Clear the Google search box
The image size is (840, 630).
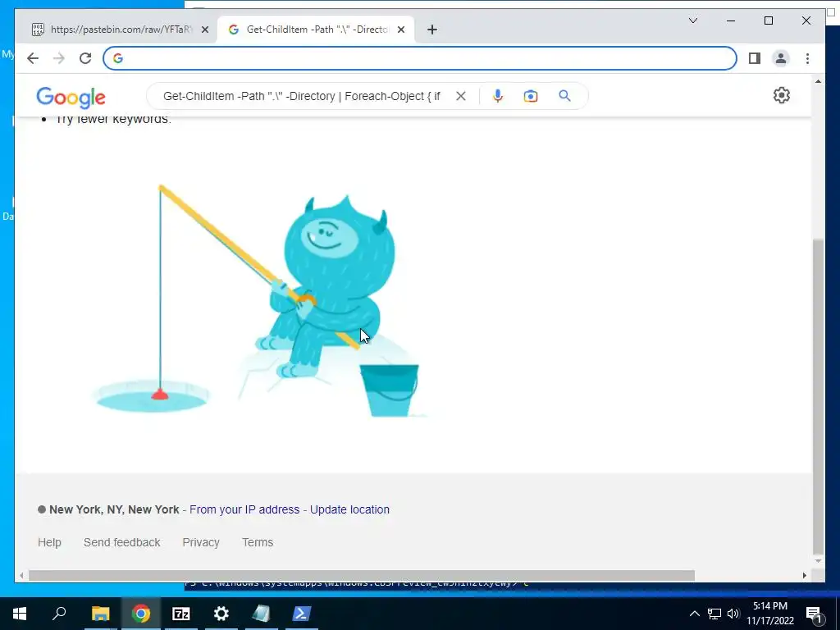coord(461,96)
